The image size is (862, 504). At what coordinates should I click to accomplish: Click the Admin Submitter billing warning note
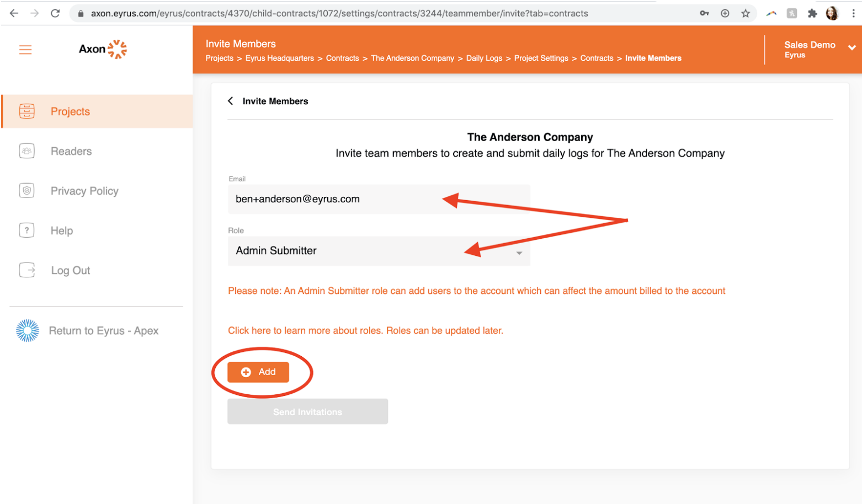pyautogui.click(x=476, y=291)
